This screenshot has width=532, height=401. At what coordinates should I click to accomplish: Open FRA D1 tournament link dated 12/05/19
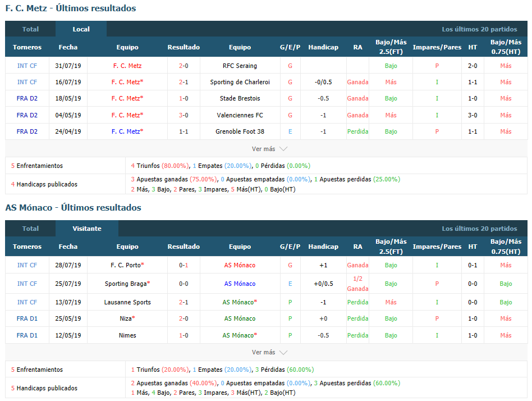pos(27,335)
